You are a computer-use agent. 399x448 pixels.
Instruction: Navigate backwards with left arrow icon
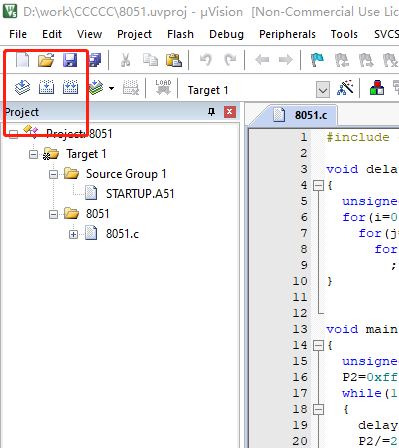point(262,60)
